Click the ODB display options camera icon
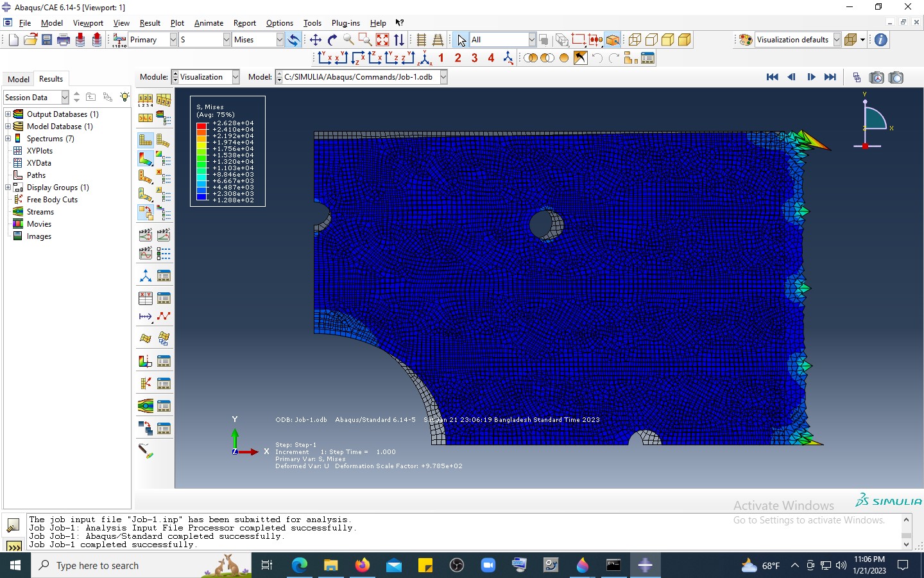The image size is (924, 578). coord(877,78)
